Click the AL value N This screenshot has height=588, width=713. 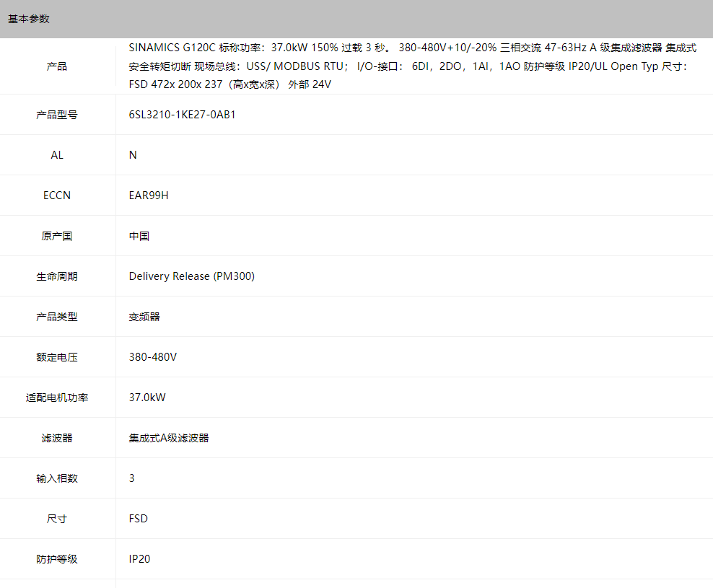pyautogui.click(x=133, y=155)
